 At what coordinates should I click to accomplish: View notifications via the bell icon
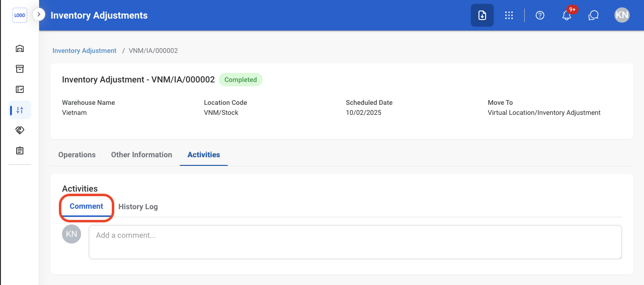pyautogui.click(x=567, y=15)
